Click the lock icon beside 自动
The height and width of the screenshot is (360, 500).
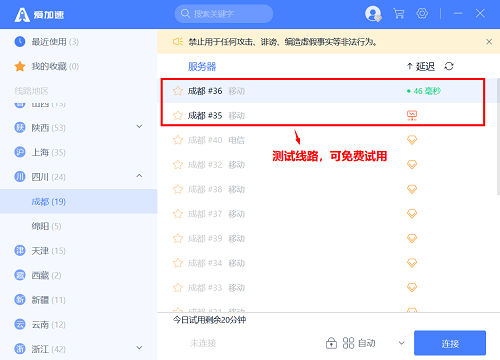pos(331,343)
